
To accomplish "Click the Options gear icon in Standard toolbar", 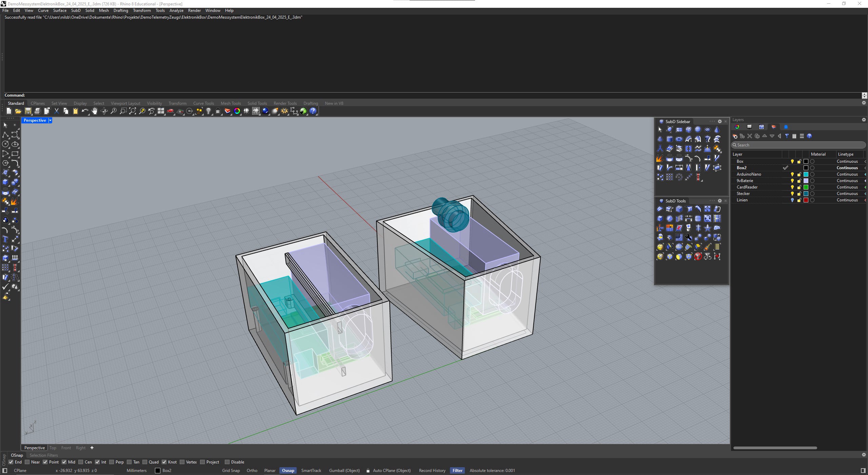I will tap(284, 111).
